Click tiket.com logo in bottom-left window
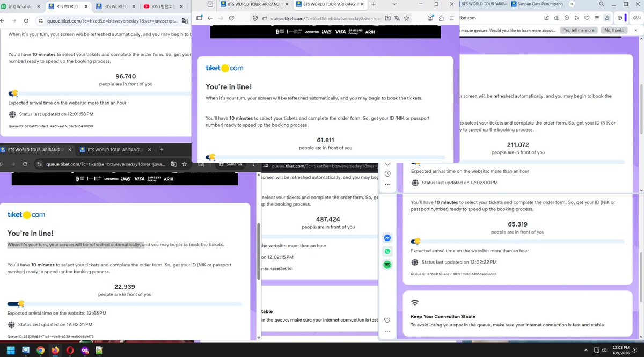Viewport: 644px width, 357px height. point(26,215)
